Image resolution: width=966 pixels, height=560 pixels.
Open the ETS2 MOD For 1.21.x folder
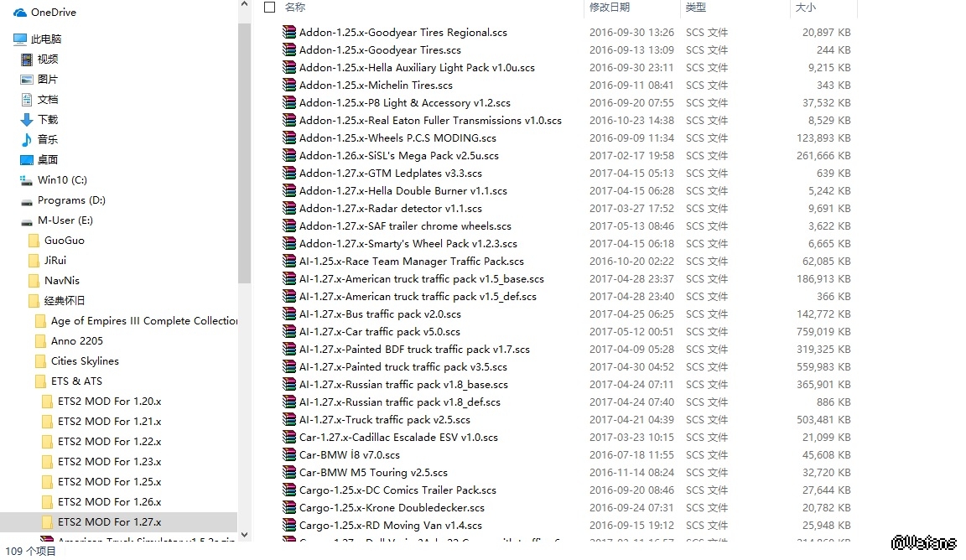click(x=109, y=422)
